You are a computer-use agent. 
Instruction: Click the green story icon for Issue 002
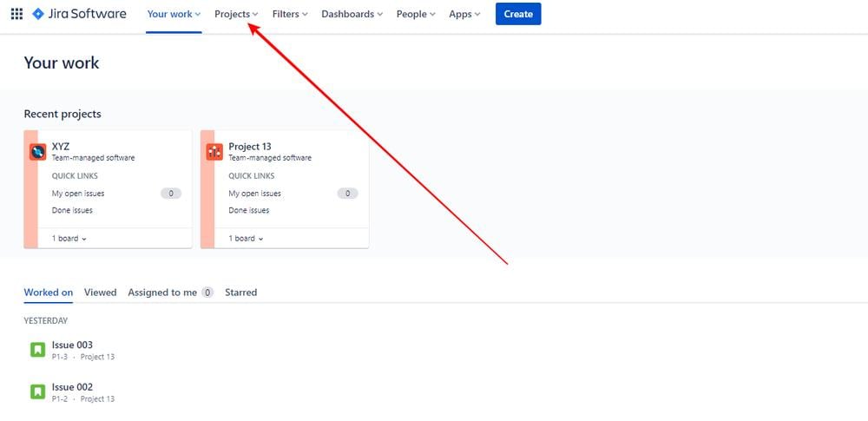click(37, 392)
